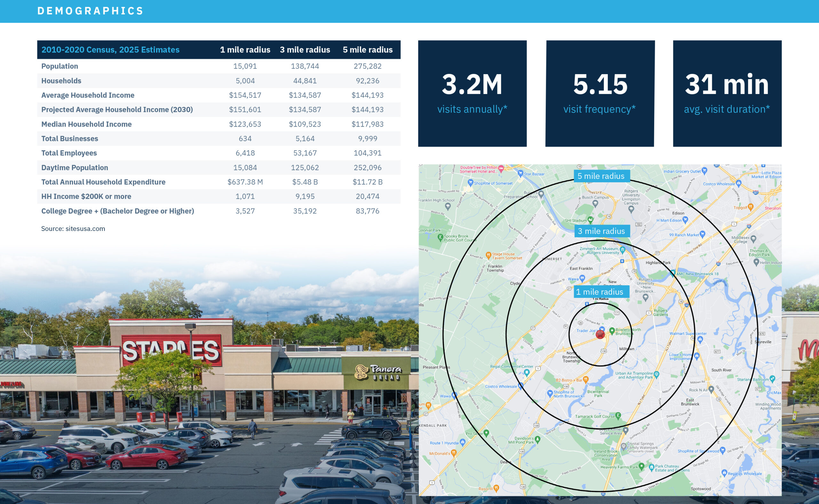Image resolution: width=819 pixels, height=504 pixels.
Task: Select the Spooky Brook Golf Course pin
Action: [440, 237]
